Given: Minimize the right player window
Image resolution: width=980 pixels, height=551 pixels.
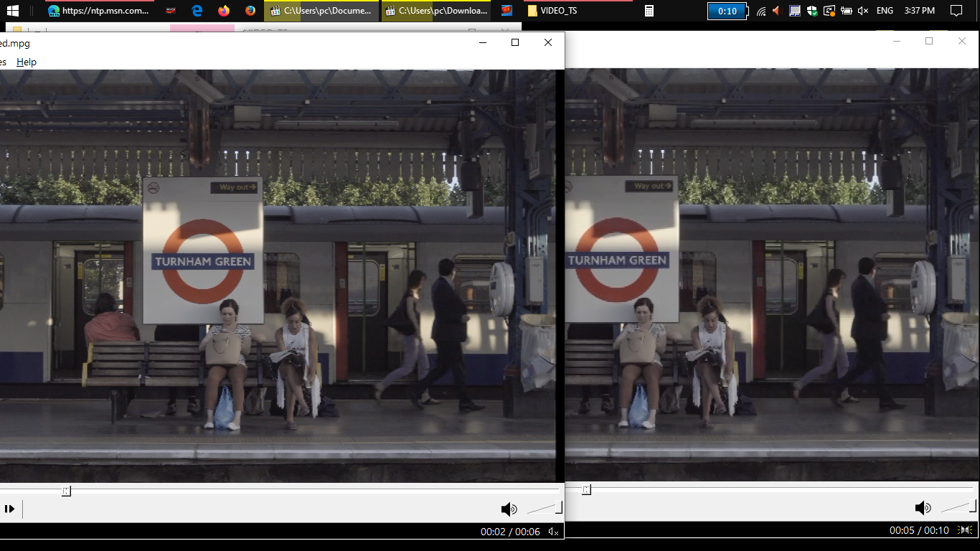Looking at the screenshot, I should click(896, 41).
